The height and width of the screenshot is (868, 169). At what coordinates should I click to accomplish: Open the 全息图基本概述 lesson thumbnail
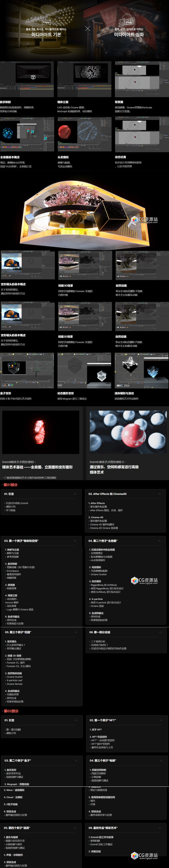27,134
